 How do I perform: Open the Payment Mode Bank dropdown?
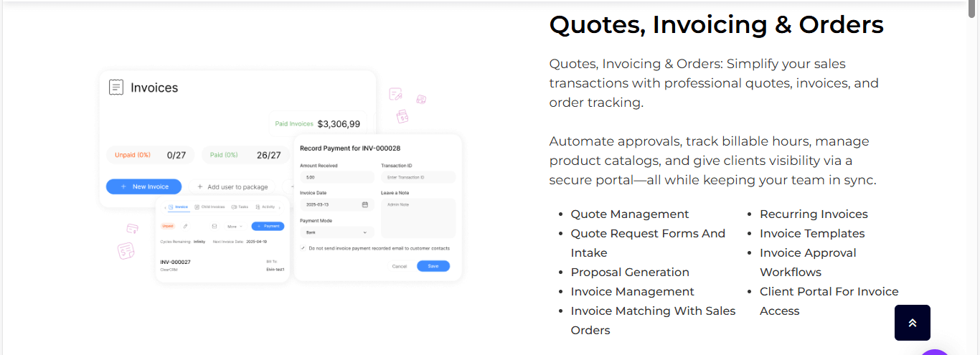tap(336, 232)
